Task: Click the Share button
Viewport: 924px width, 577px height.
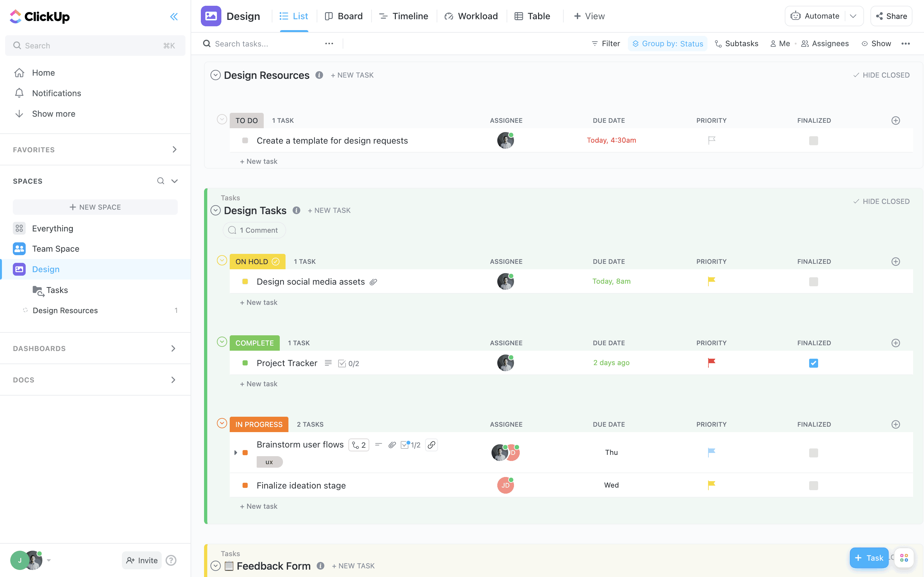Action: (x=891, y=16)
